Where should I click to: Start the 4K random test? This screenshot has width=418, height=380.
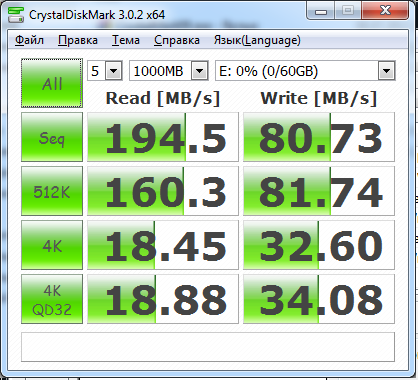[x=52, y=245]
